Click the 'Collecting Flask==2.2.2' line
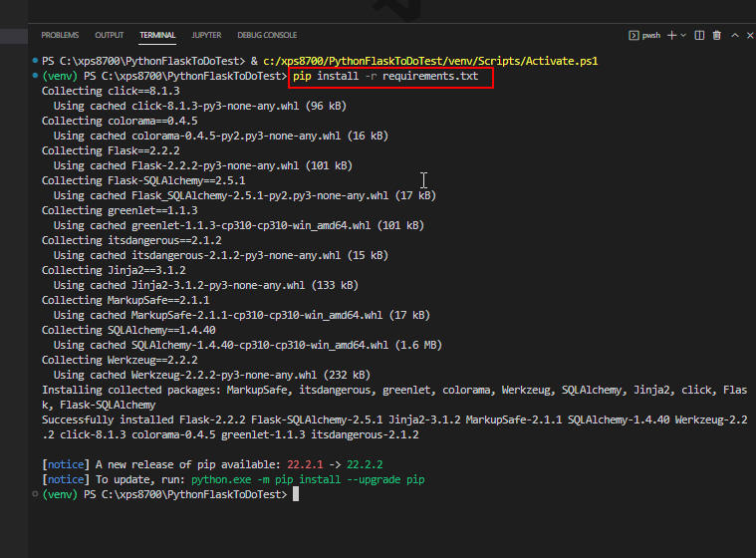 coord(111,150)
